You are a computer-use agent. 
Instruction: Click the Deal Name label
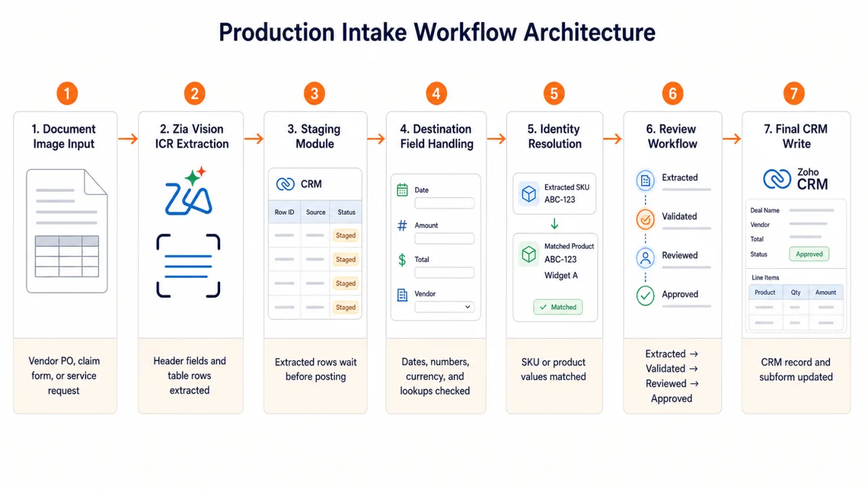[765, 210]
